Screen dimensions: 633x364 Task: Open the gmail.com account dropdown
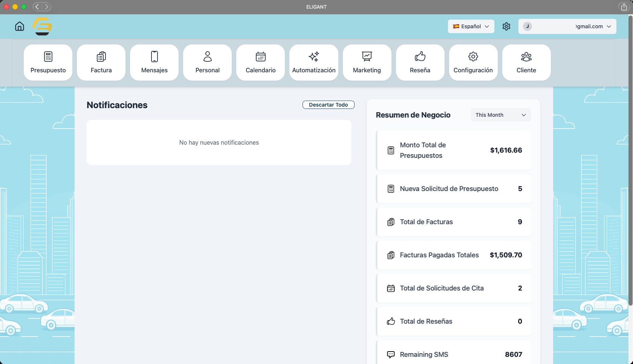pos(567,26)
